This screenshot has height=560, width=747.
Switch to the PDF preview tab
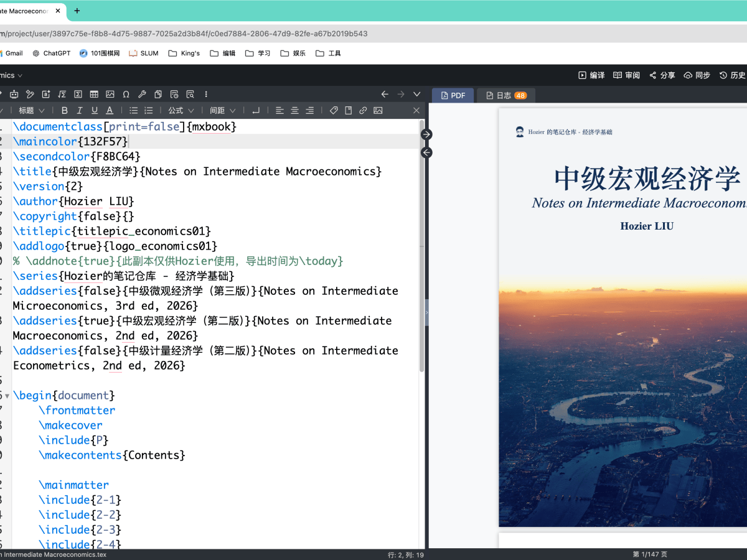coord(453,95)
